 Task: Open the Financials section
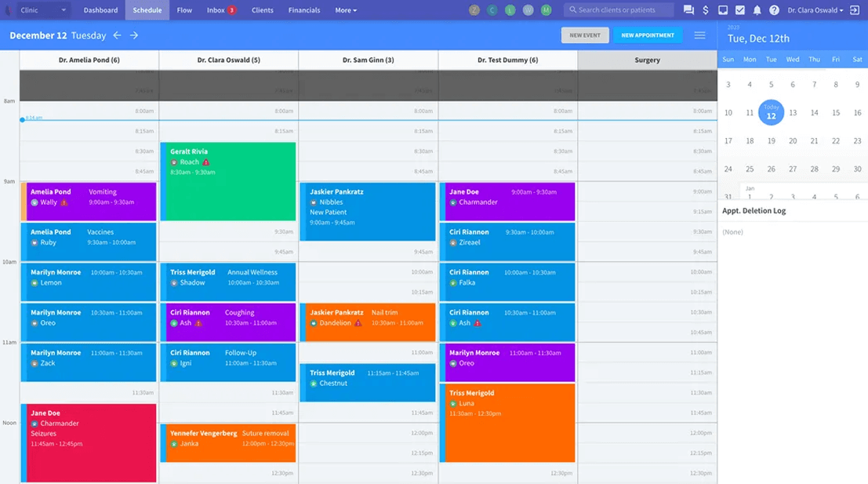[x=303, y=10]
